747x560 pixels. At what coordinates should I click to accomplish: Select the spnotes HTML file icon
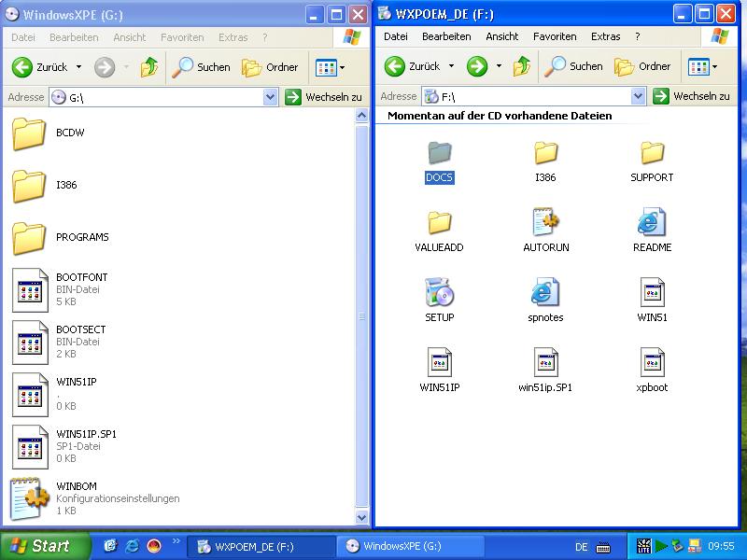point(545,292)
